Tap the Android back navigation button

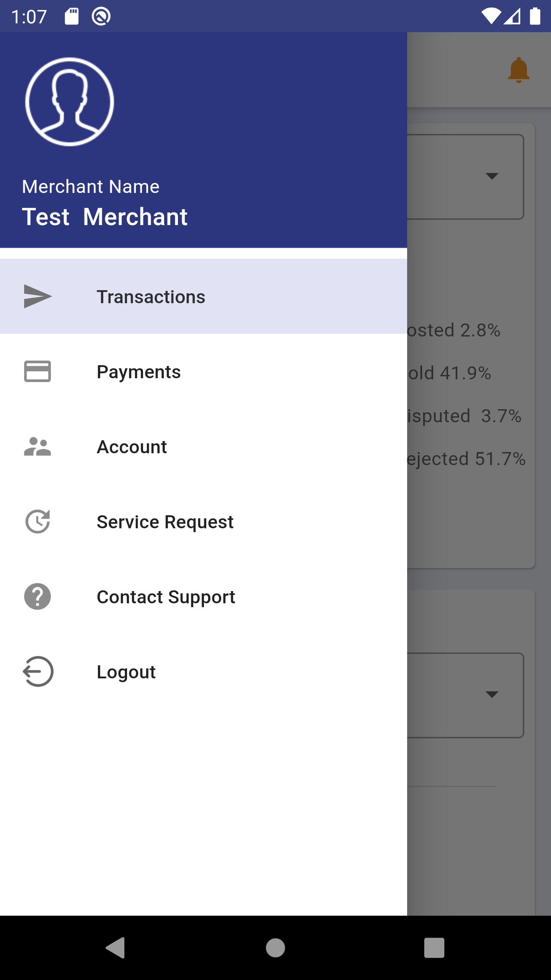[x=116, y=948]
